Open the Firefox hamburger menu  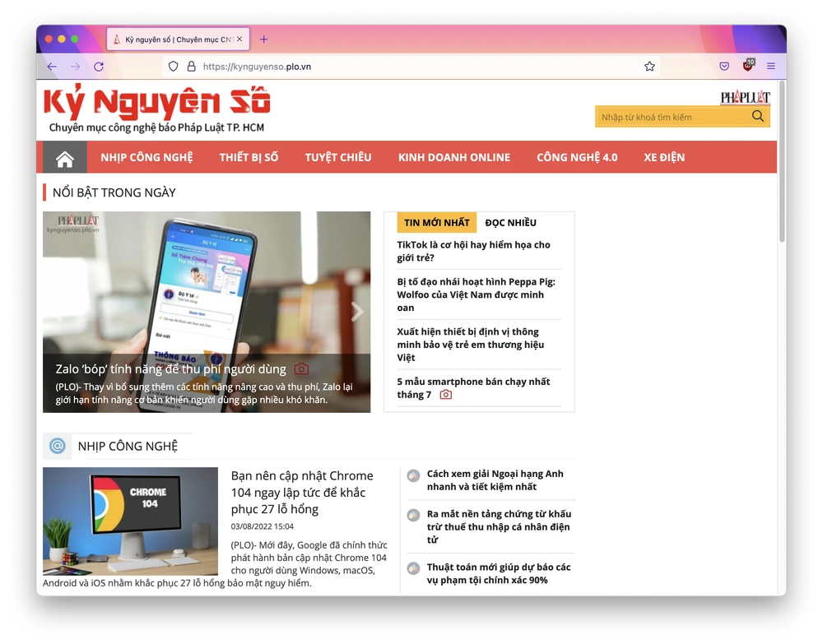point(771,67)
